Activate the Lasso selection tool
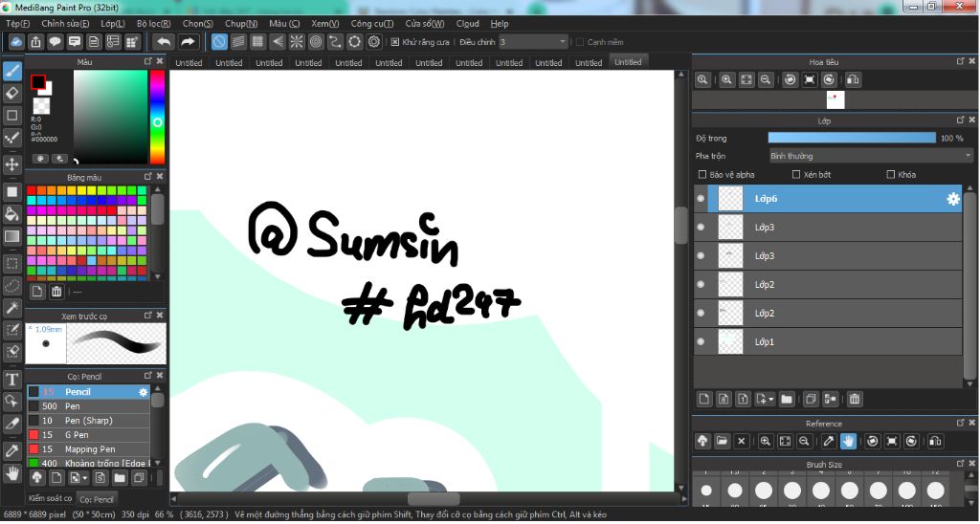Screen dimensions: 980x524 (12, 286)
